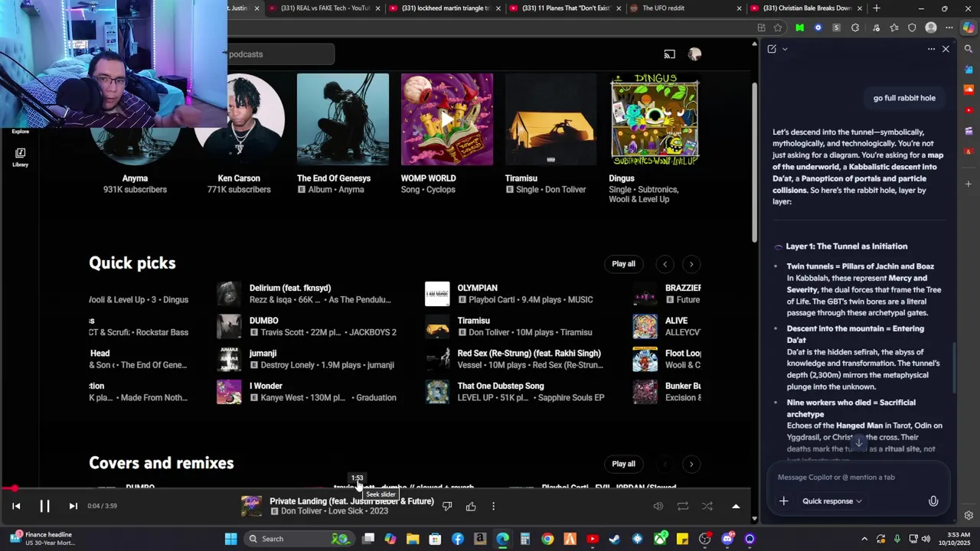
Task: Open browser essentials shield icon
Action: click(x=912, y=28)
